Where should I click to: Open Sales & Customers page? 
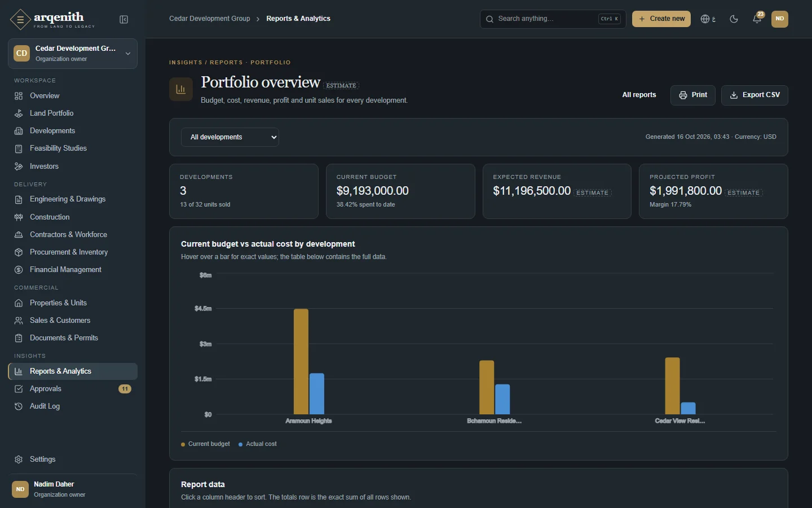[73, 321]
